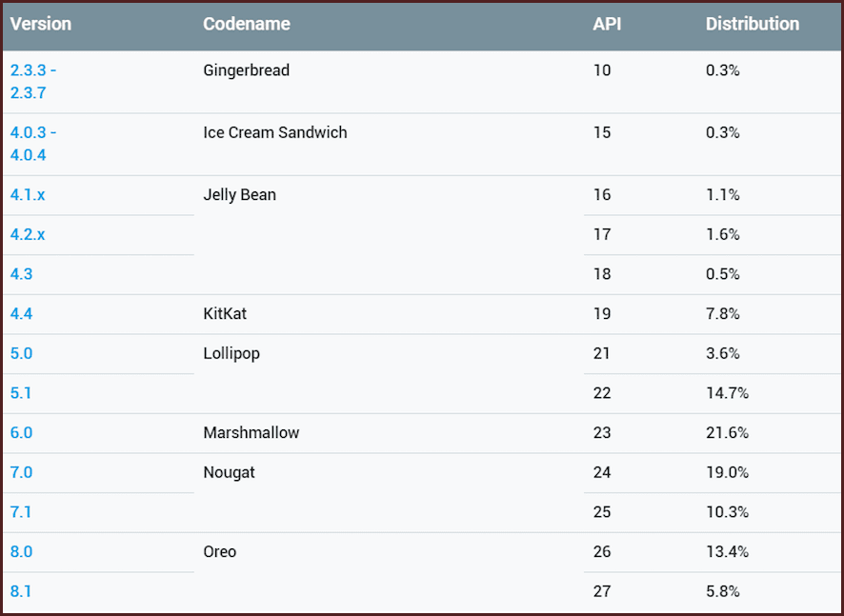Screen dimensions: 844x616
Task: Select the Gingerbread codename cell
Action: 247,70
